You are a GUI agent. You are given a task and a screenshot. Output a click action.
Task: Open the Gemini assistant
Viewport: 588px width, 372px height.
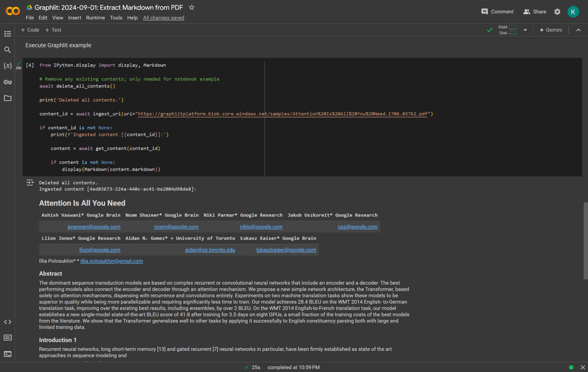click(551, 30)
